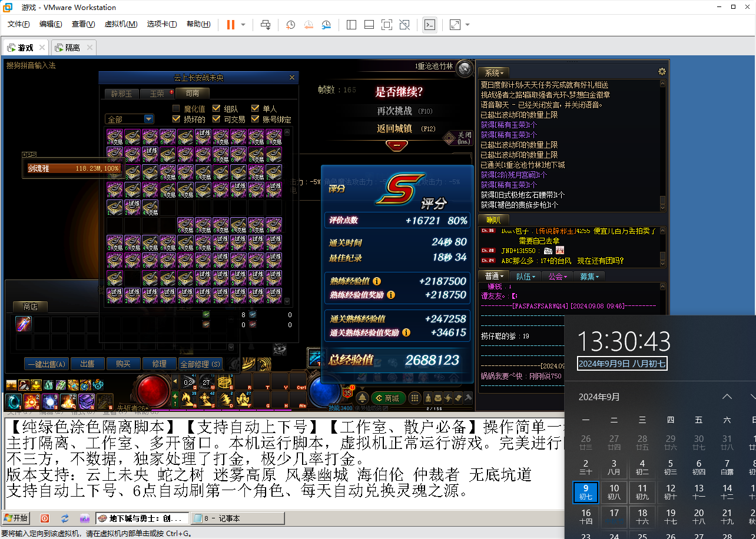Viewport: 756px width, 539px height.
Task: Toggle the 账号绑定 checkbox
Action: 255,119
